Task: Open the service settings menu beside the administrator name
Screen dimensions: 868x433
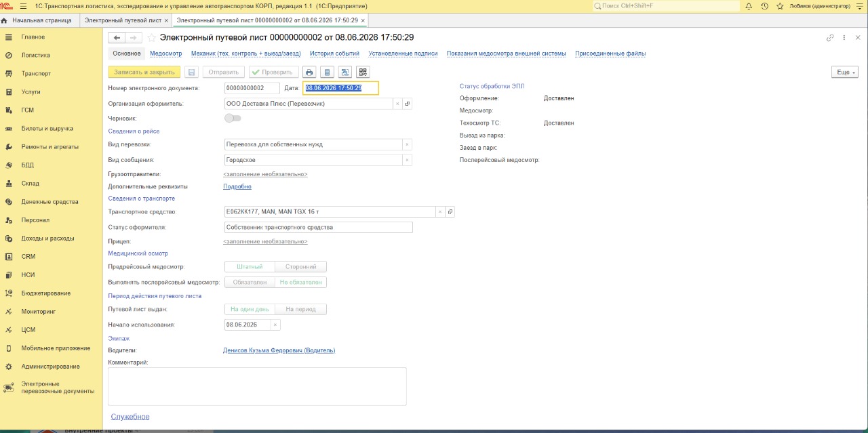Action: (860, 5)
